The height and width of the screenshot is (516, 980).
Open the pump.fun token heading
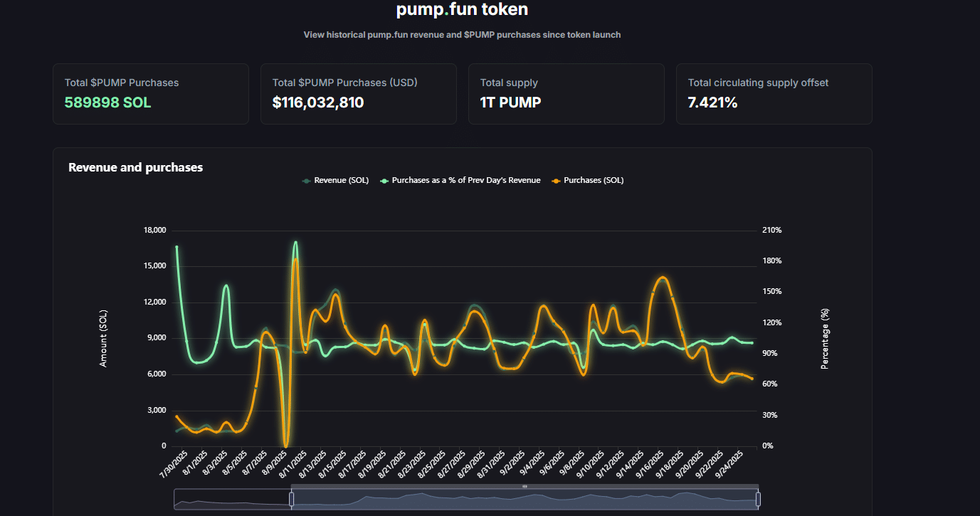click(461, 10)
